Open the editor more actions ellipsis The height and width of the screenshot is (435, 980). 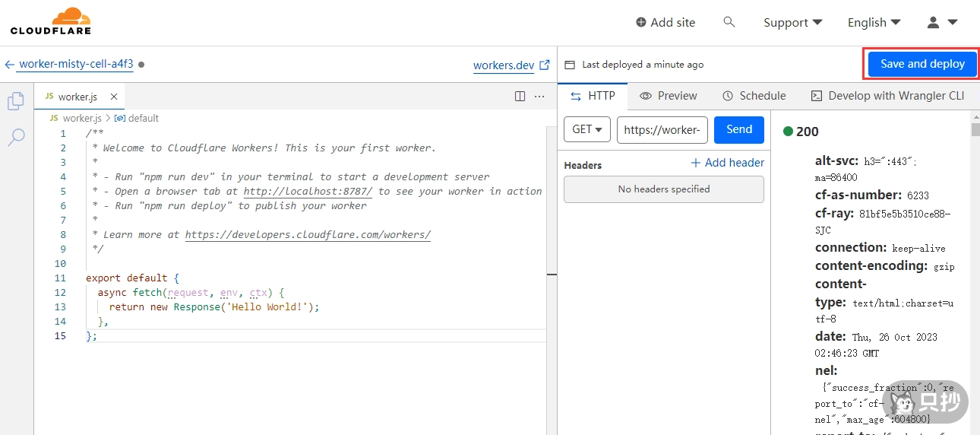(x=539, y=97)
